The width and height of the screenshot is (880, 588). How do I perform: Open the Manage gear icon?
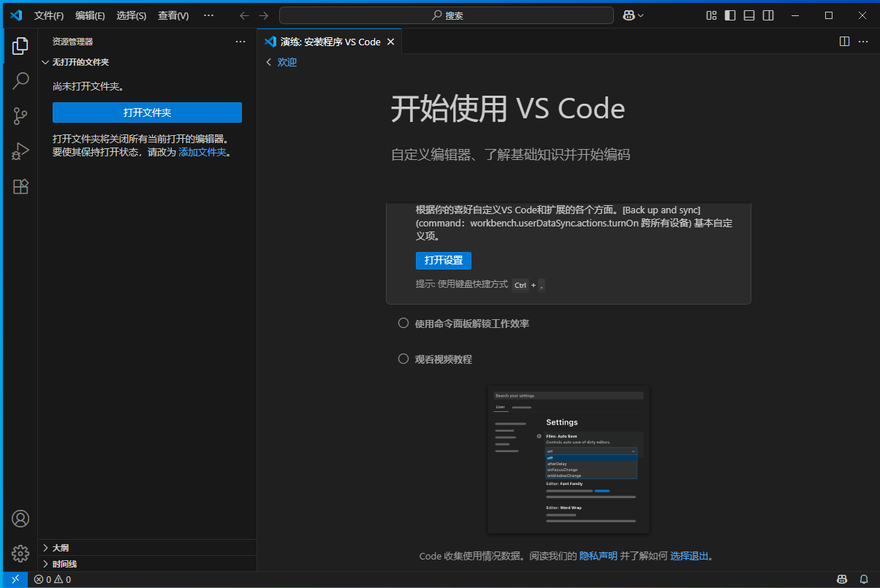point(20,554)
